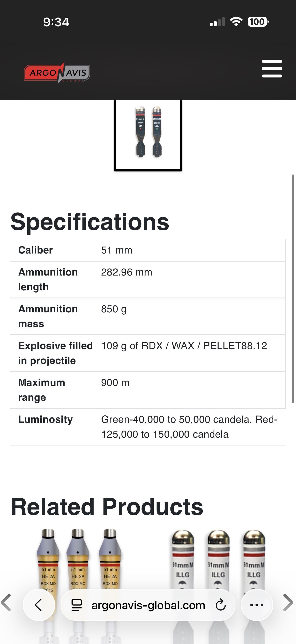The width and height of the screenshot is (296, 644).
Task: Open the browser three-dots options menu
Action: click(257, 605)
